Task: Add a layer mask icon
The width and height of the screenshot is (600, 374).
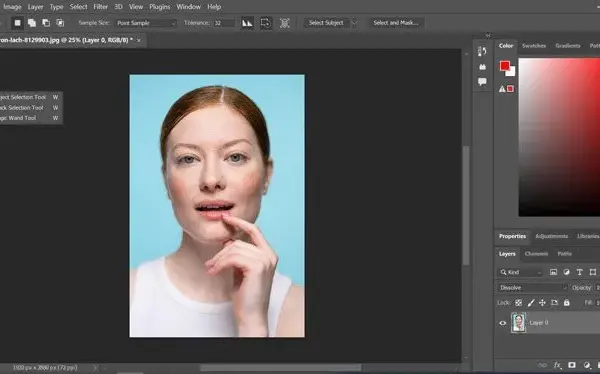Action: tap(572, 365)
